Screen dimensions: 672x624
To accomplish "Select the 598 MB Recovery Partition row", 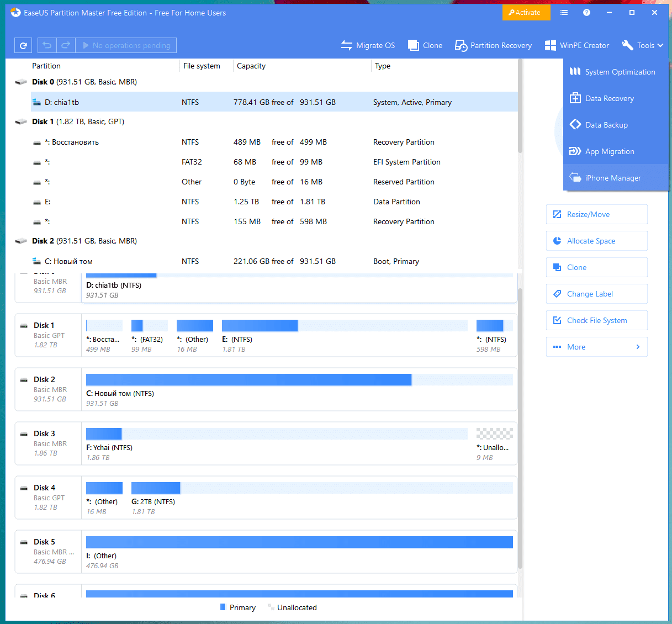I will (274, 221).
